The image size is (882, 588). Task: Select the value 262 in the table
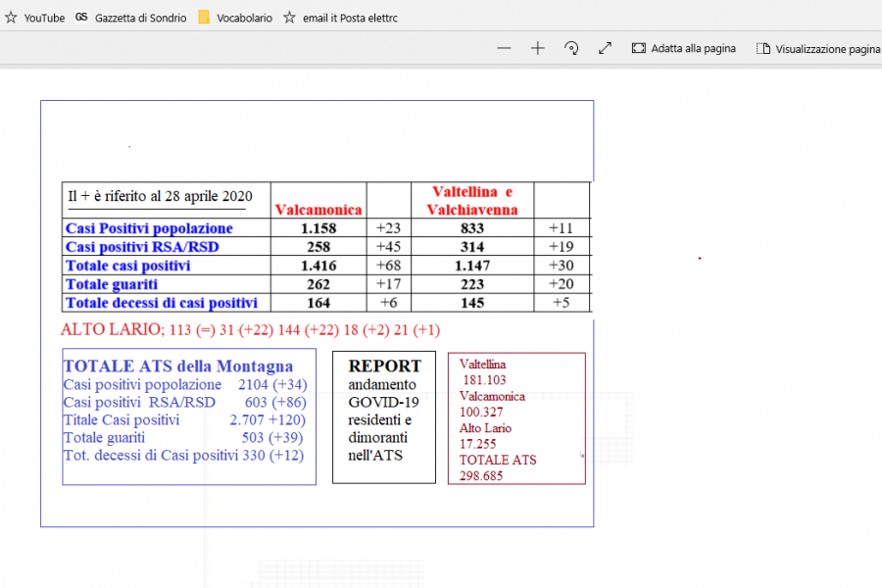click(318, 284)
